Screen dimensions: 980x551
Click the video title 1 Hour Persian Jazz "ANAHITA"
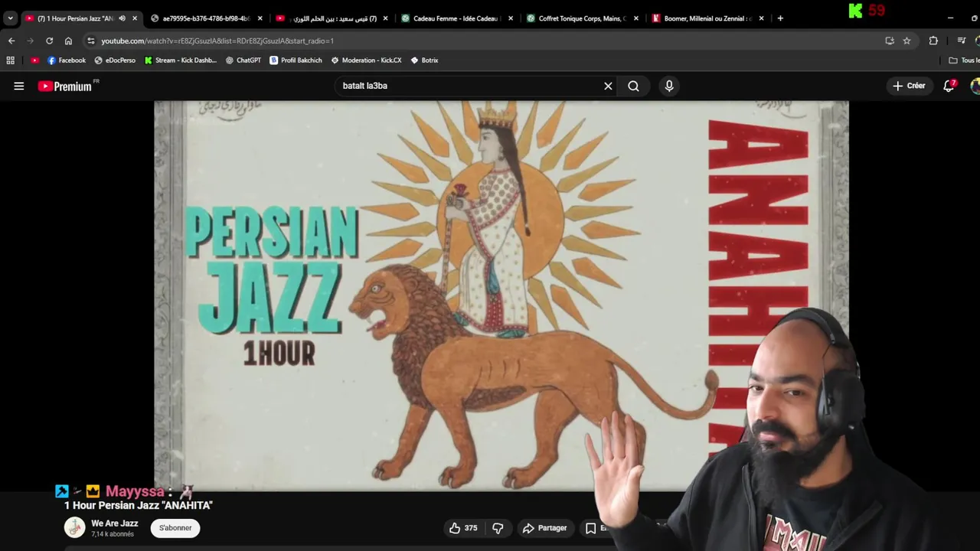coord(139,505)
